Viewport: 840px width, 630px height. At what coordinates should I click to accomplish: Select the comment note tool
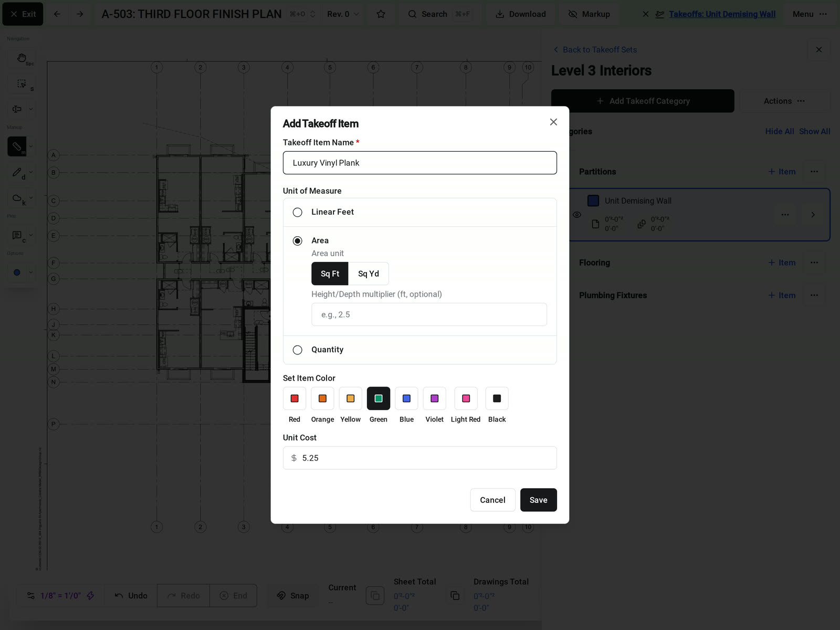(x=17, y=235)
